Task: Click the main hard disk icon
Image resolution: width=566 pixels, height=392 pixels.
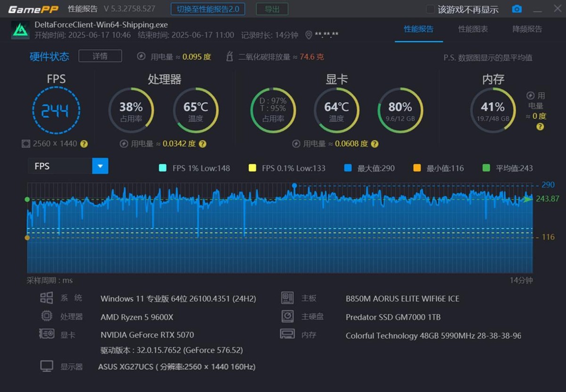Action: [287, 316]
